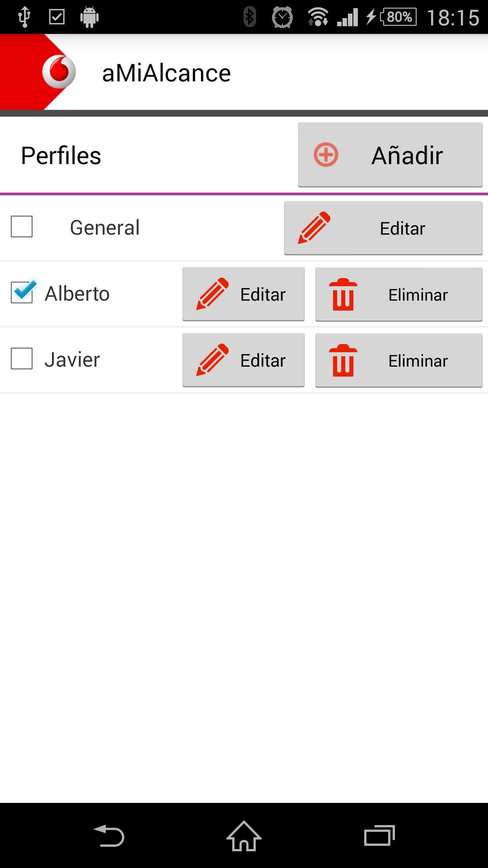Click Eliminar text for Alberto
The height and width of the screenshot is (868, 488).
point(418,295)
